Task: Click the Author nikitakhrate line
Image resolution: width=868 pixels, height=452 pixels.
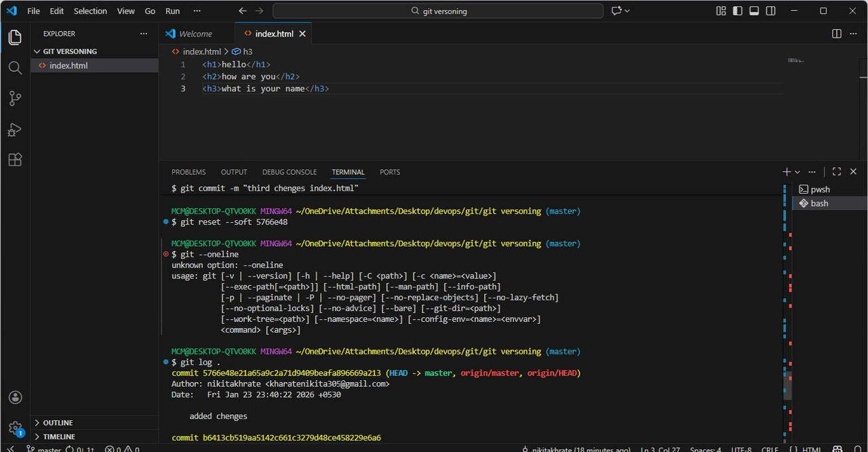Action: [280, 384]
